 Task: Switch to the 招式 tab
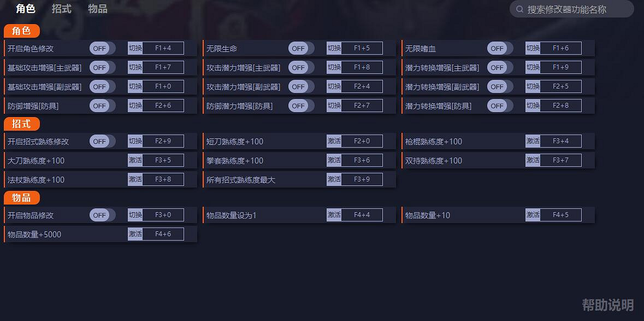pos(62,9)
